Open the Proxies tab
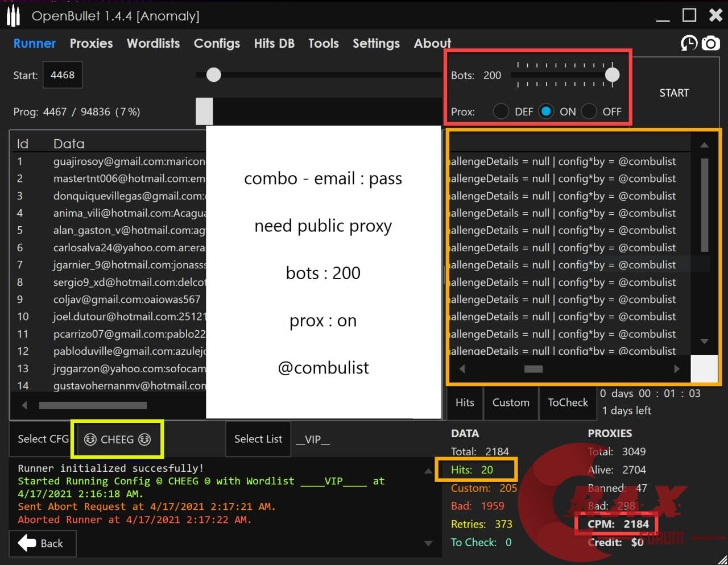The width and height of the screenshot is (728, 565). click(x=91, y=43)
